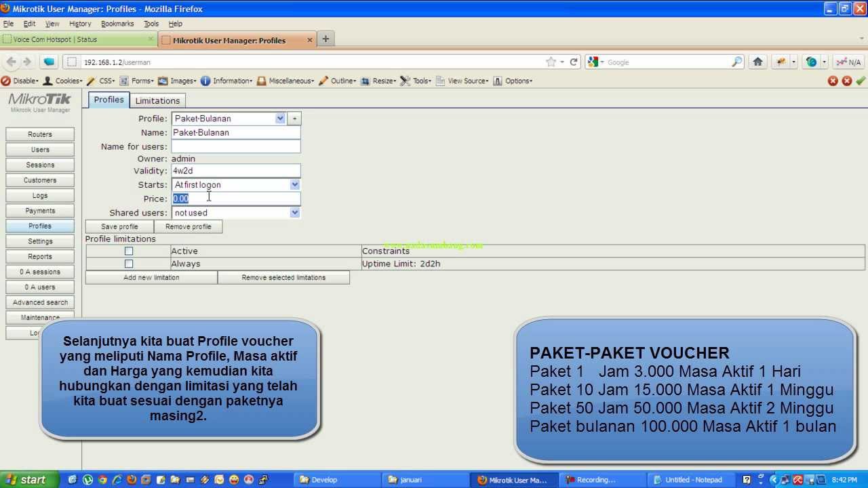
Task: Open the Information menu in Web Developer toolbar
Action: click(226, 81)
